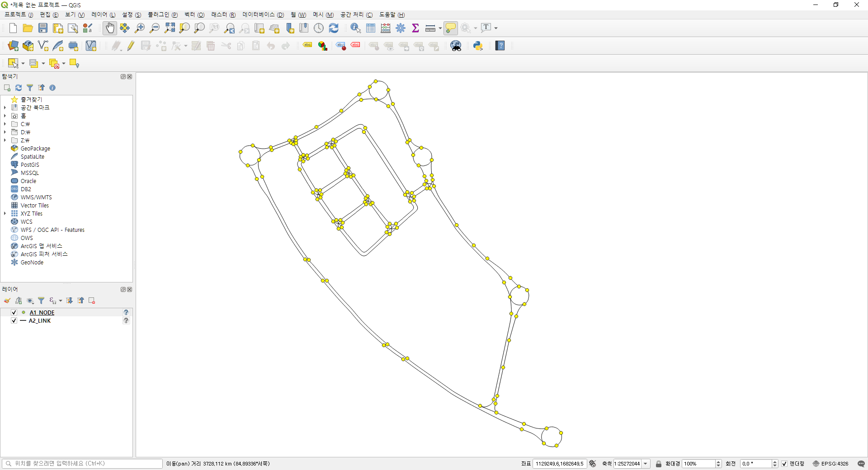The height and width of the screenshot is (470, 868).
Task: Open the 플러그인 menu
Action: coord(162,15)
